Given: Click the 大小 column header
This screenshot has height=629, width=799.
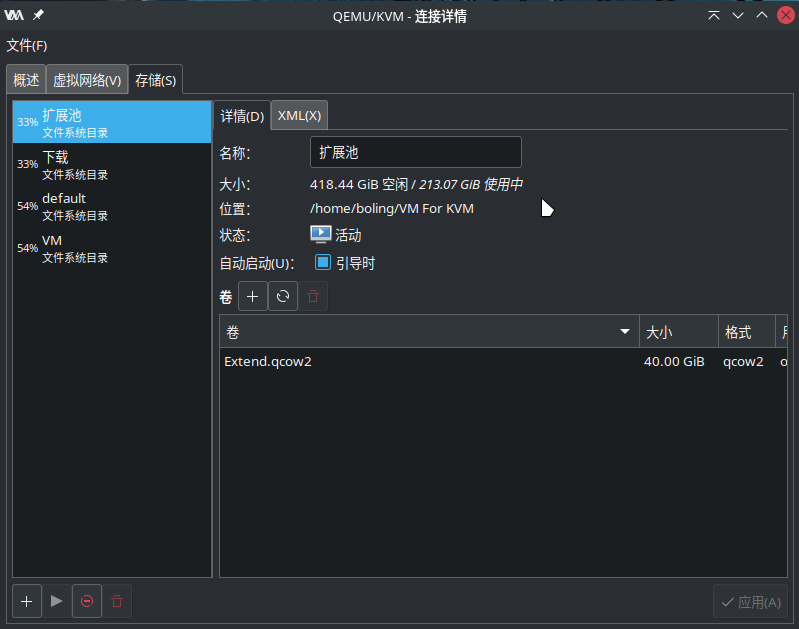Looking at the screenshot, I should [677, 332].
